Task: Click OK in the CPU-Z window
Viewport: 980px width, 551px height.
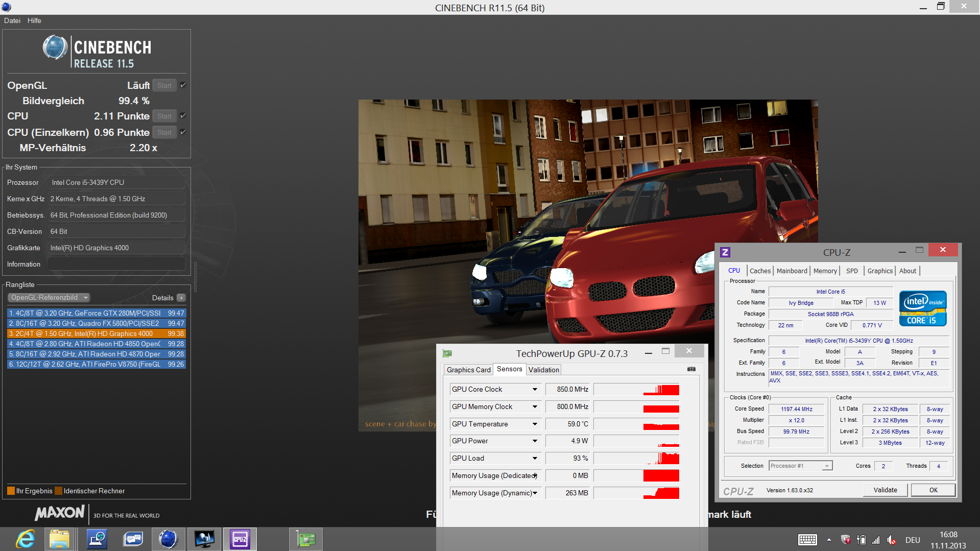Action: 934,490
